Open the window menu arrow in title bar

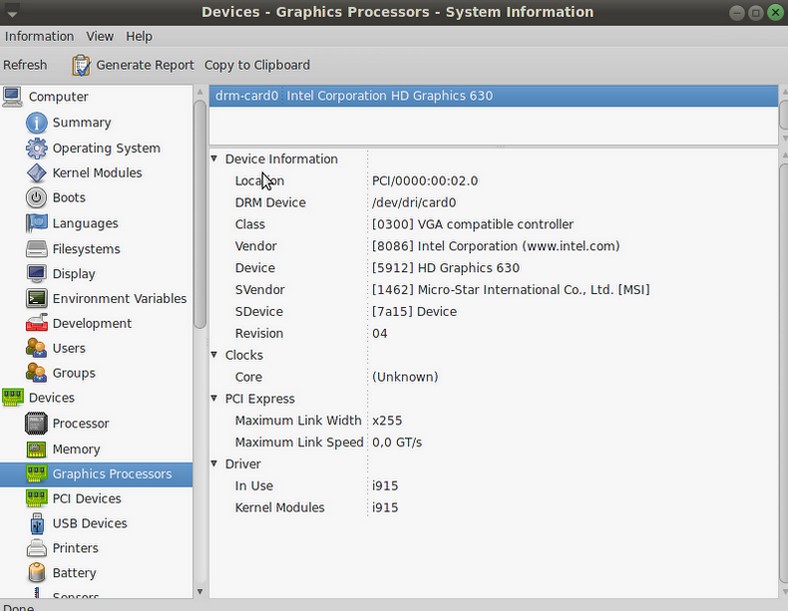pyautogui.click(x=12, y=13)
